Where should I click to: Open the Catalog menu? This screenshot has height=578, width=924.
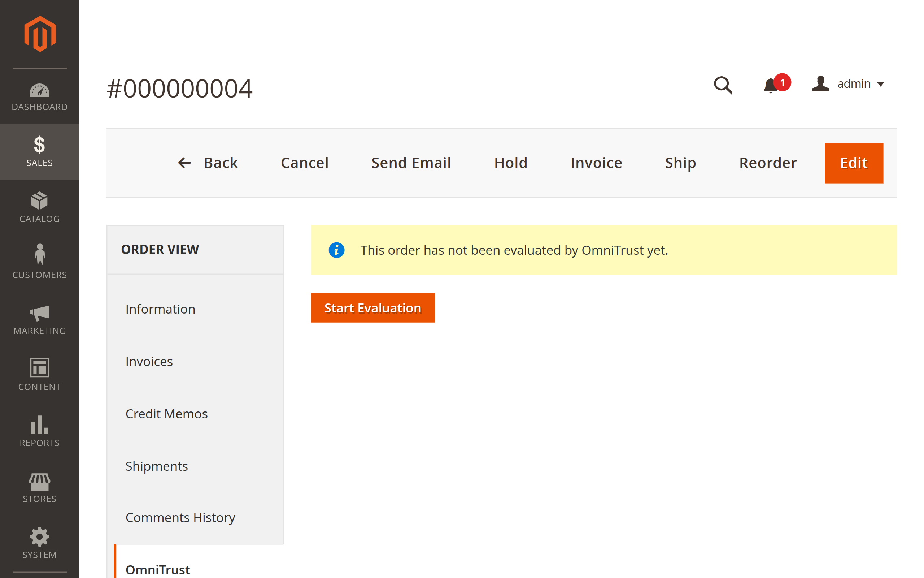pos(40,208)
